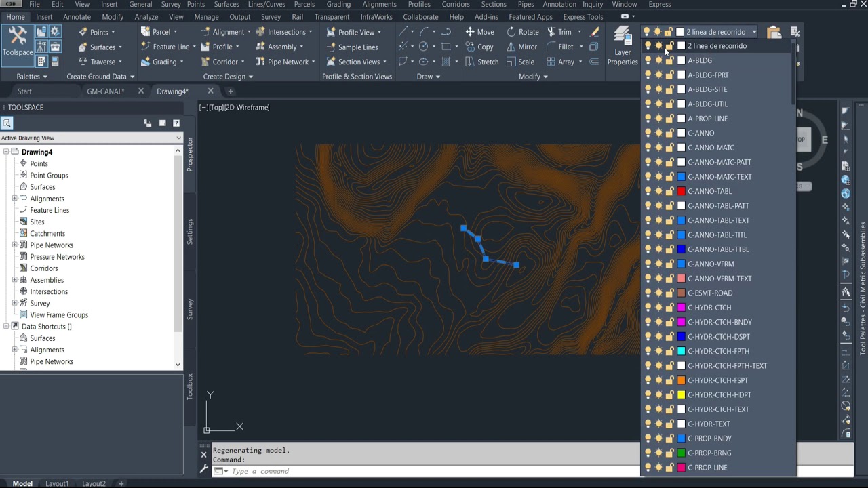
Task: Toggle lock icon of C-PROP-BNDY layer
Action: pos(669,439)
